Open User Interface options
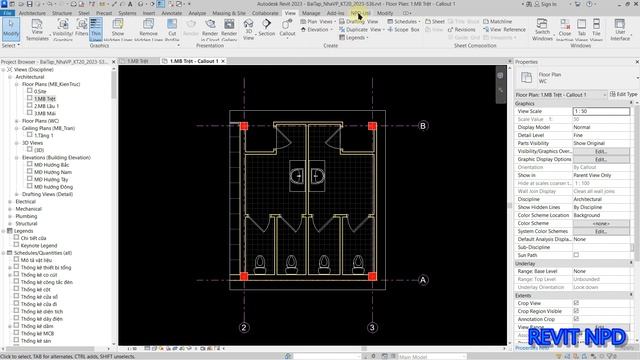This screenshot has height=360, width=640. 620,29
